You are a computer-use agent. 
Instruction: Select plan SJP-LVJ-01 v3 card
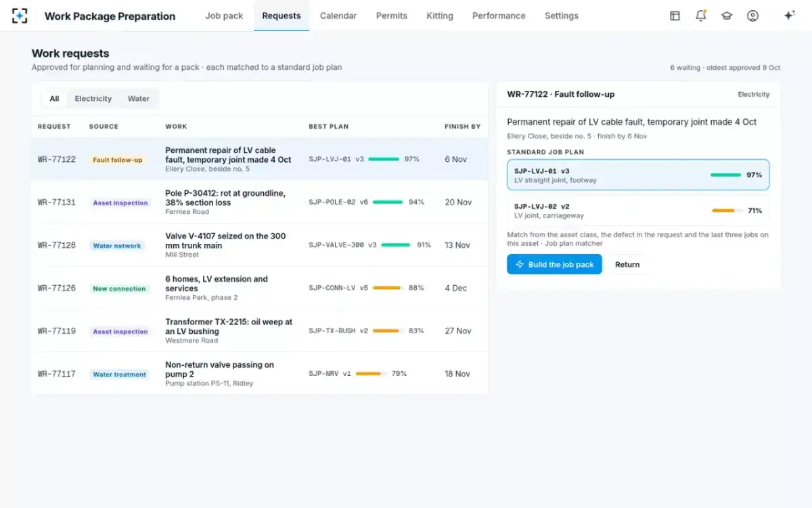638,175
